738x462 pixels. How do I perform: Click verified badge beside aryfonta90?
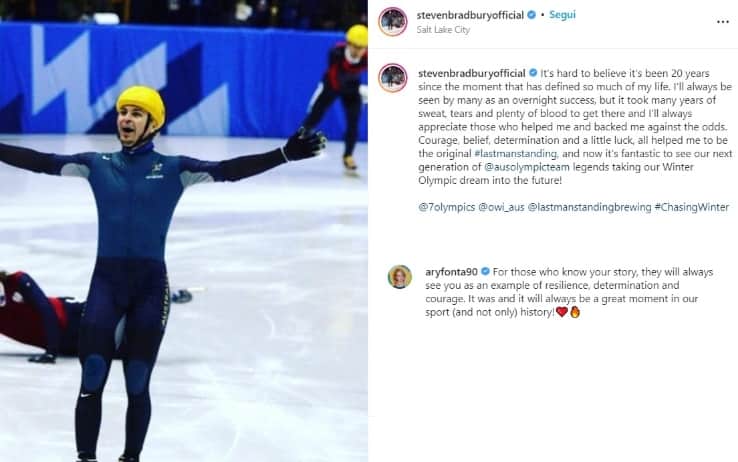click(x=485, y=271)
